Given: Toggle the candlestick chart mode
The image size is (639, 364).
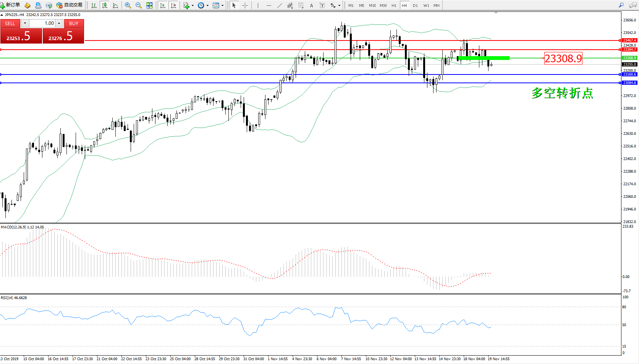Looking at the screenshot, I should click(x=104, y=5).
